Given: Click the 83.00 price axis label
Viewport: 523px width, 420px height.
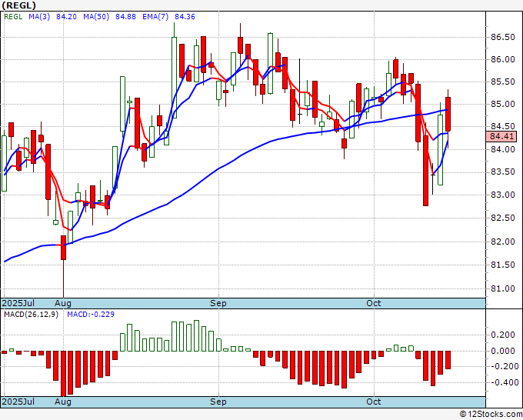Looking at the screenshot, I should [503, 195].
